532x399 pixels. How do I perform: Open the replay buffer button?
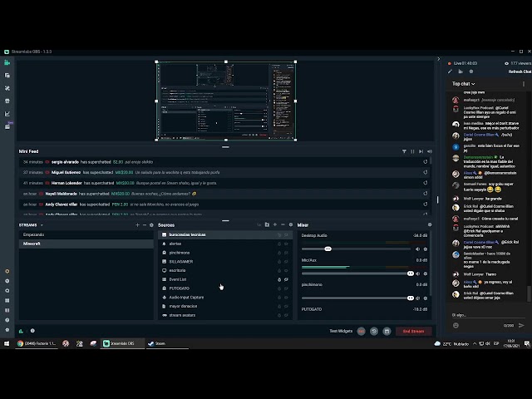click(x=374, y=331)
